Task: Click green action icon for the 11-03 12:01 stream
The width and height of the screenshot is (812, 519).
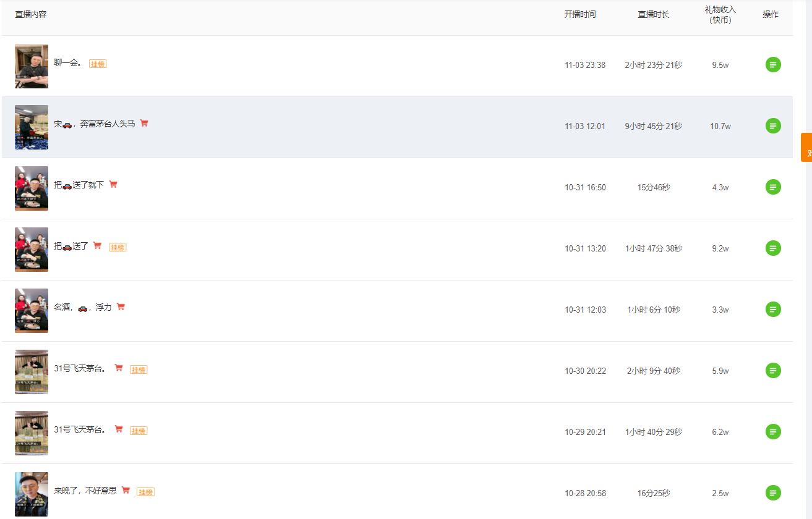Action: (x=773, y=126)
